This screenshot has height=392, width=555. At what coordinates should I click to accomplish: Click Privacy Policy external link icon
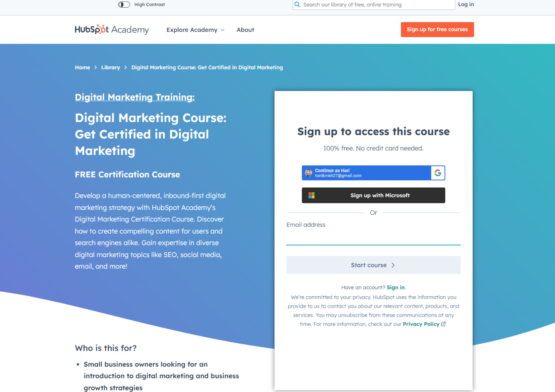click(443, 324)
